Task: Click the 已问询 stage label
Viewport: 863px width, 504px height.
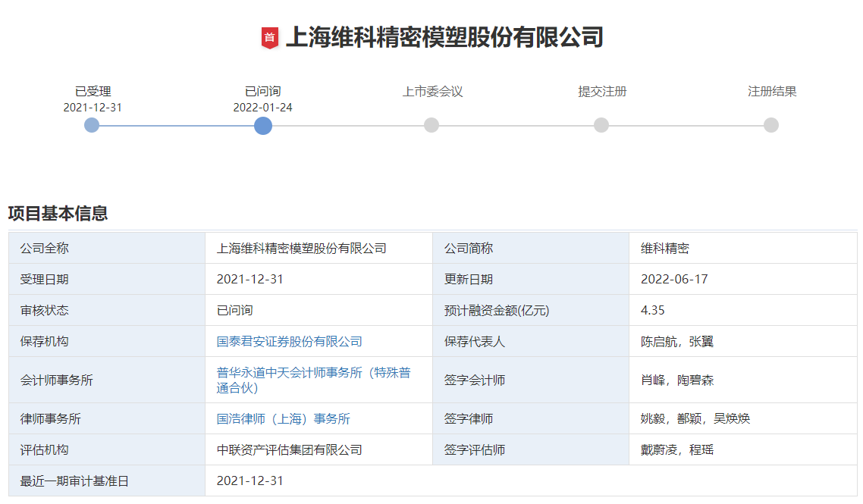Action: coord(262,92)
